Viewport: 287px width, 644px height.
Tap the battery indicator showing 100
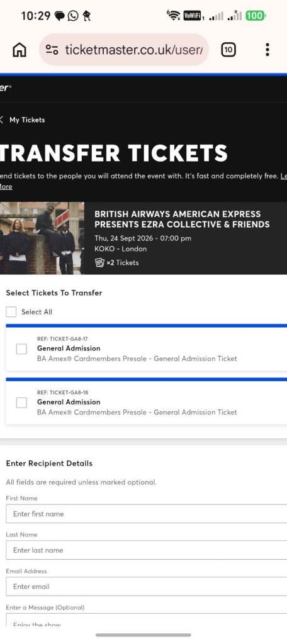(256, 16)
